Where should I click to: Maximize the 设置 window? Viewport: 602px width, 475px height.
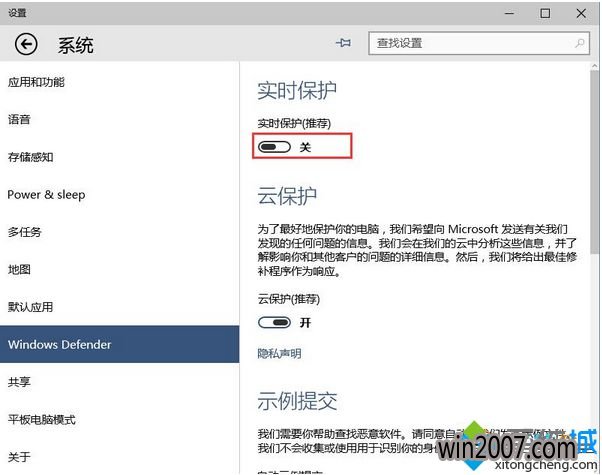[x=545, y=13]
